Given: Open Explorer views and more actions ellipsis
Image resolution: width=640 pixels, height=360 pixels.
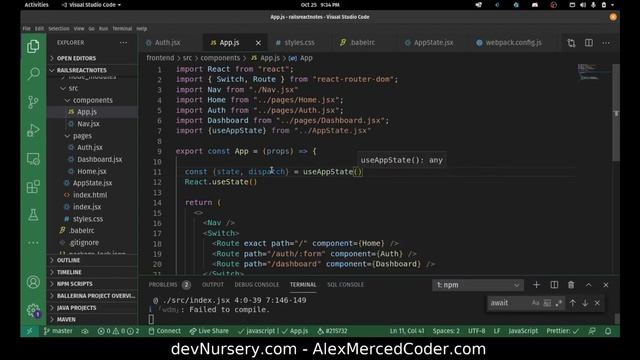Looking at the screenshot, I should (123, 42).
